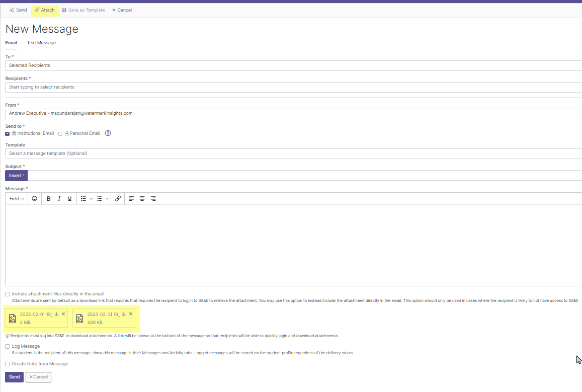Screen dimensions: 582x392
Task: Click Save as Template in the toolbar
Action: pos(84,10)
